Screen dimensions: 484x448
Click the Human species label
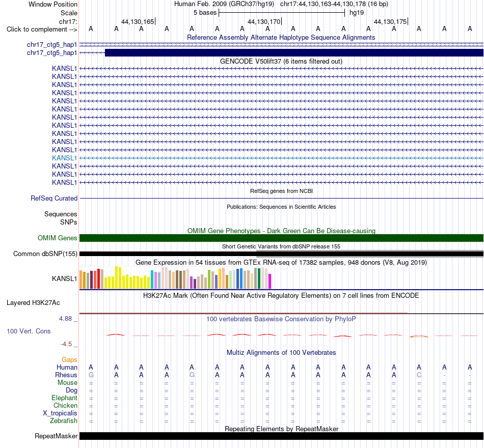pos(67,367)
